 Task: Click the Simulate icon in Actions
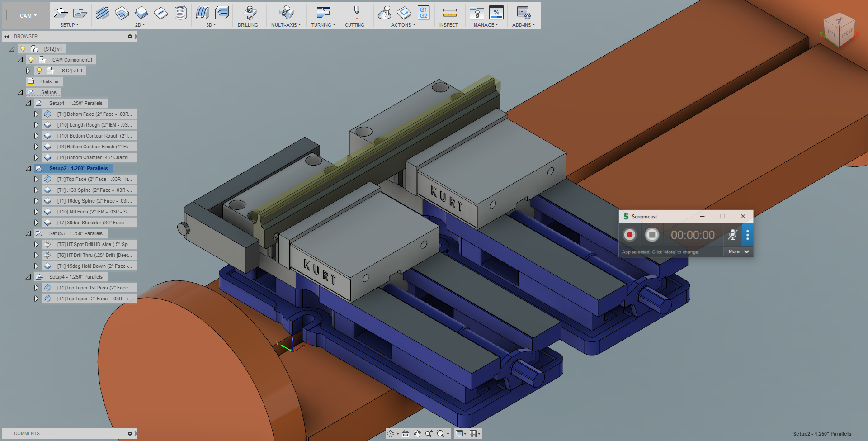384,13
